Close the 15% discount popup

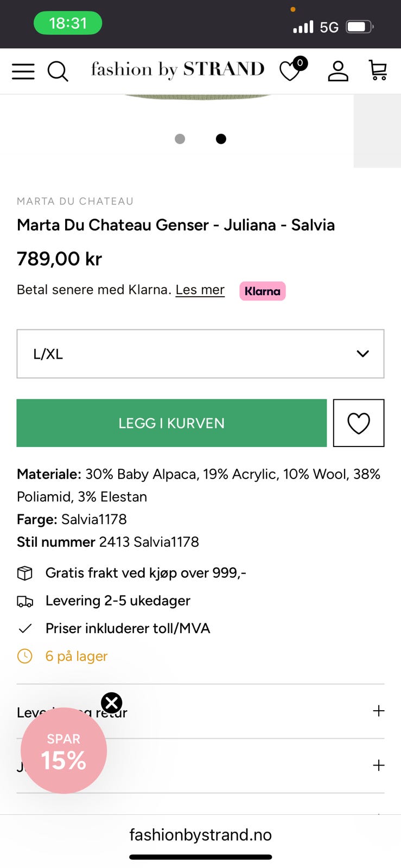(x=112, y=703)
